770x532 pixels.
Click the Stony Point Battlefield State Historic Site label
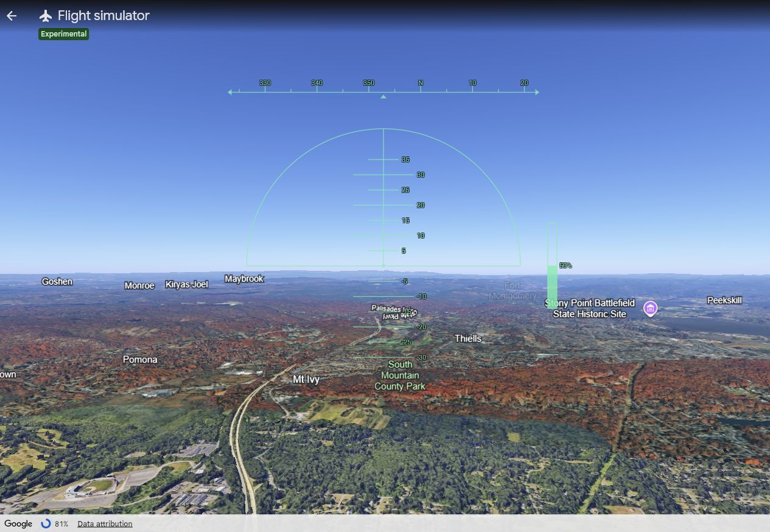pyautogui.click(x=589, y=309)
